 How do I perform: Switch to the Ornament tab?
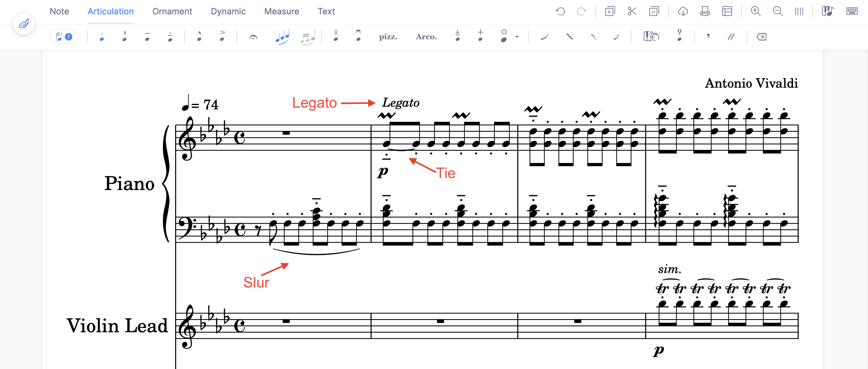tap(172, 11)
